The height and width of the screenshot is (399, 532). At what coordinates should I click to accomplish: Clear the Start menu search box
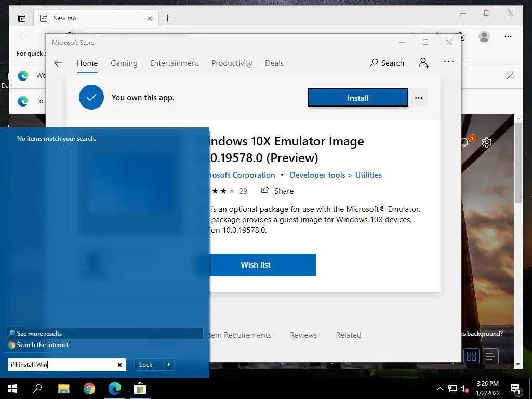click(120, 365)
